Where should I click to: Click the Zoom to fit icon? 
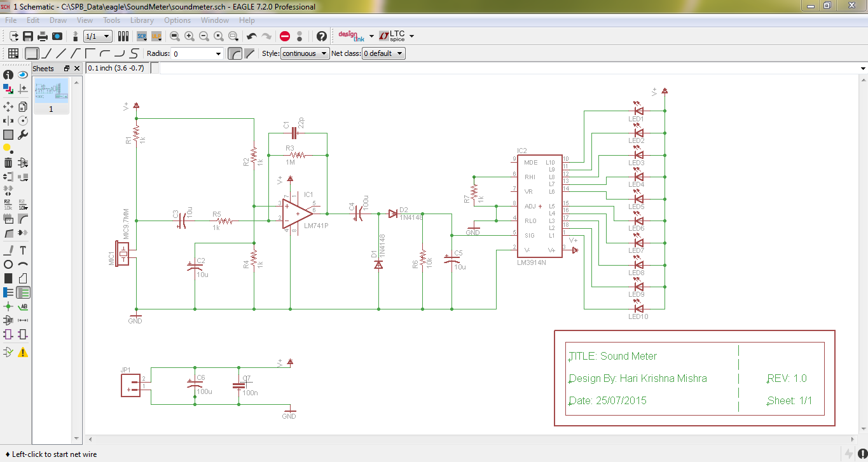point(175,36)
